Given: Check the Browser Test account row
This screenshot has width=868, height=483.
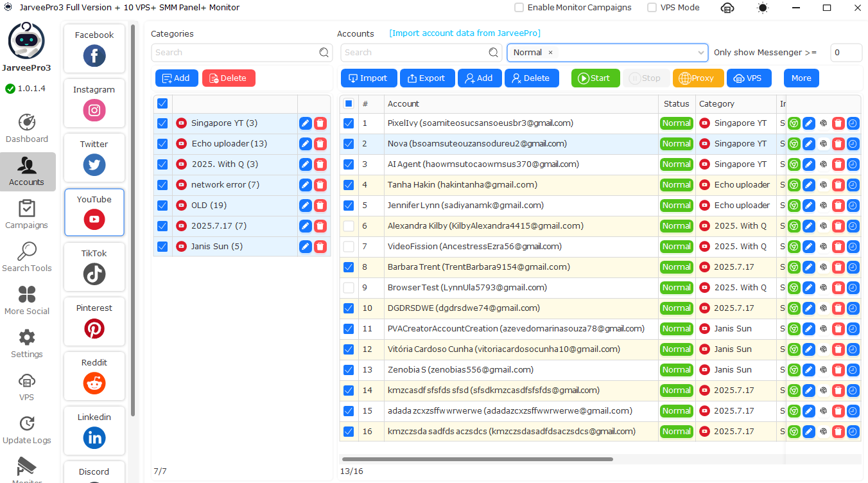Looking at the screenshot, I should 349,288.
